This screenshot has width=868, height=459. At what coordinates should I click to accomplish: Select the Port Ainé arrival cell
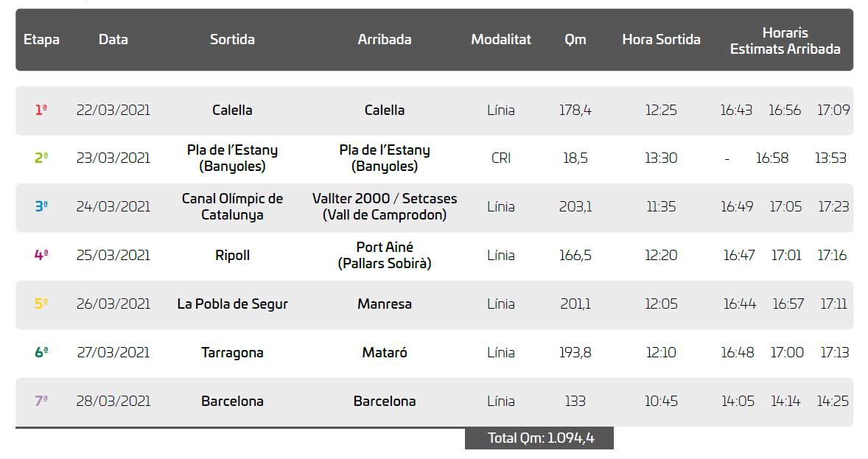click(385, 255)
